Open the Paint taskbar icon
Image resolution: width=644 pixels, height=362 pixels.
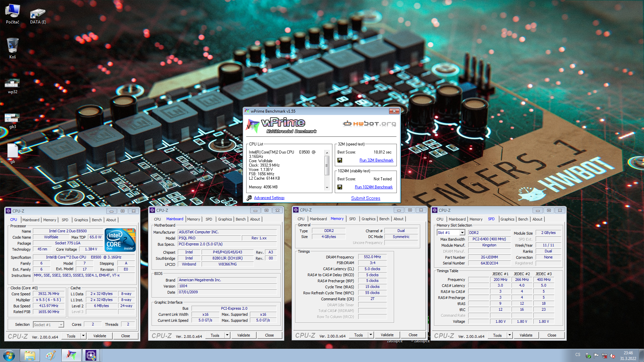[50, 355]
